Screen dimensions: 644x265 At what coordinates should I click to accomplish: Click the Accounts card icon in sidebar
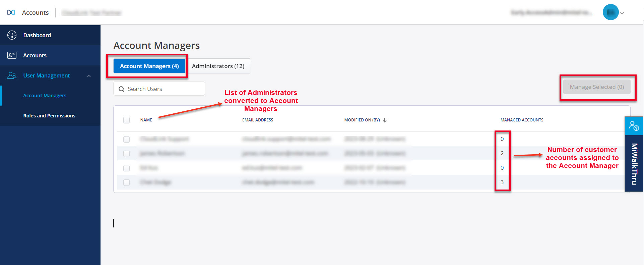point(12,55)
